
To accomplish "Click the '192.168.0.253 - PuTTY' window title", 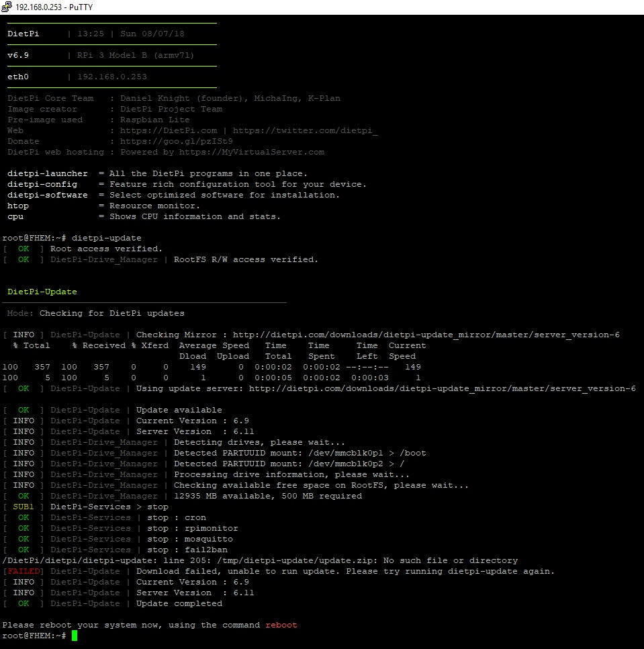I will click(x=54, y=7).
